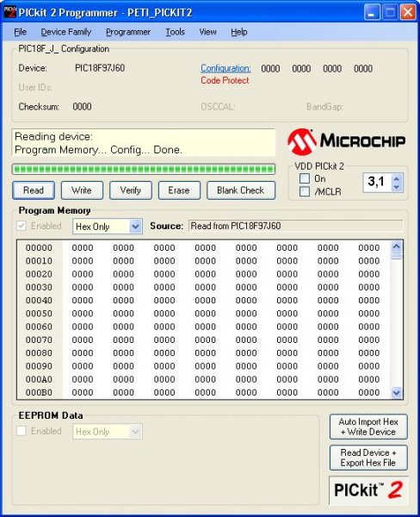Click program memory scrollbar up arrow

coord(396,246)
